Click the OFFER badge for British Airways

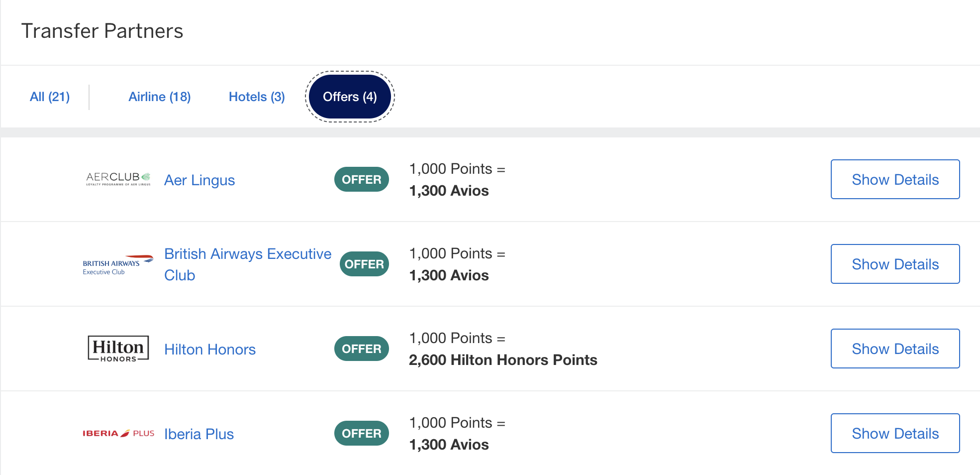364,264
